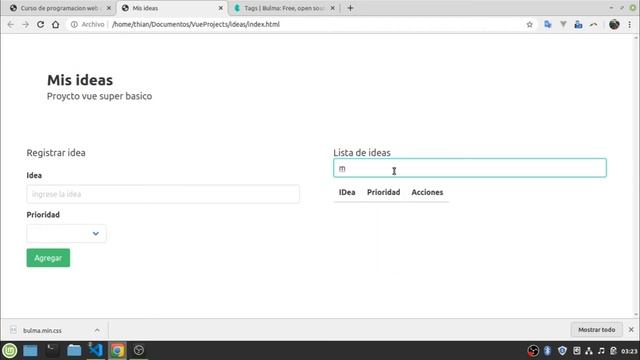Launch the terminal from the taskbar
The height and width of the screenshot is (360, 640).
tap(52, 350)
